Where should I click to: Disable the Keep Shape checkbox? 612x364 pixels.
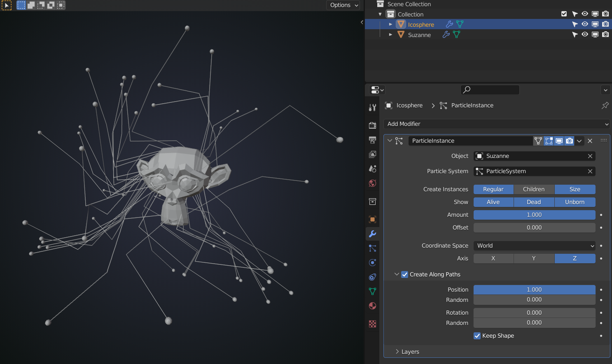[477, 336]
